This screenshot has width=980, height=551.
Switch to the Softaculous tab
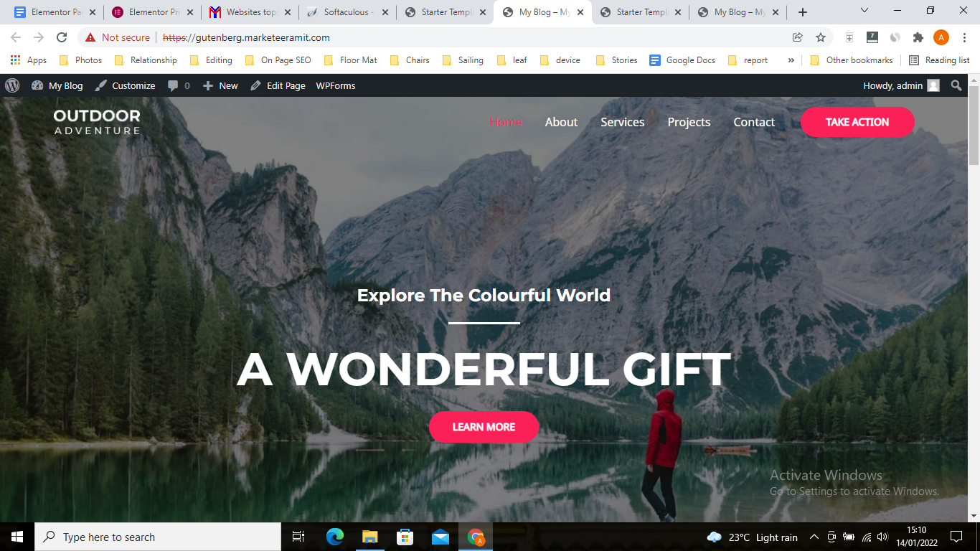coord(346,12)
